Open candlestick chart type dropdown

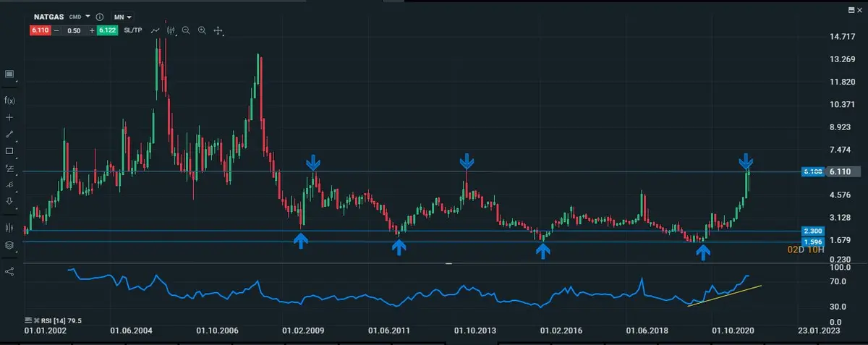coord(171,30)
